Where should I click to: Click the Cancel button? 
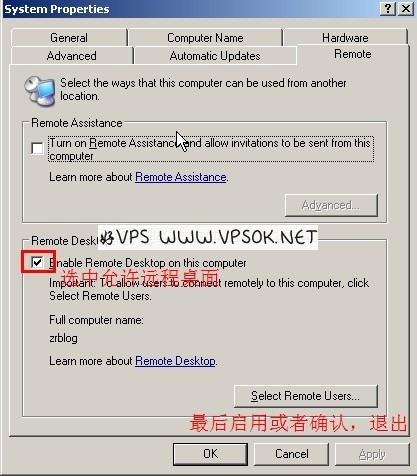click(292, 454)
